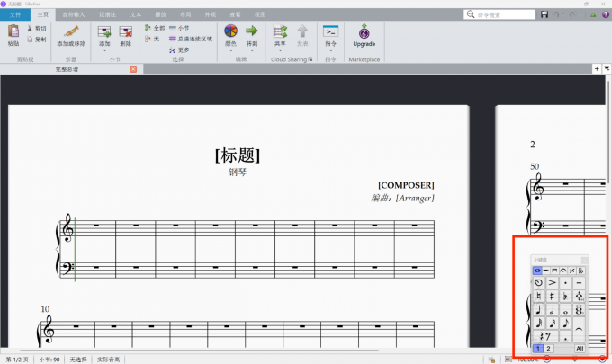Screen dimensions: 612x364
Task: Click the Upgrade Marketplace icon
Action: (364, 31)
